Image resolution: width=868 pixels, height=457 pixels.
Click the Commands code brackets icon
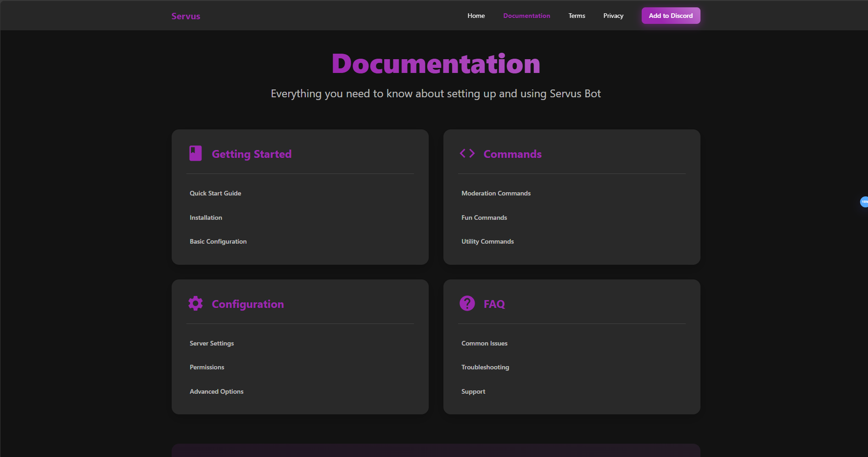(467, 153)
